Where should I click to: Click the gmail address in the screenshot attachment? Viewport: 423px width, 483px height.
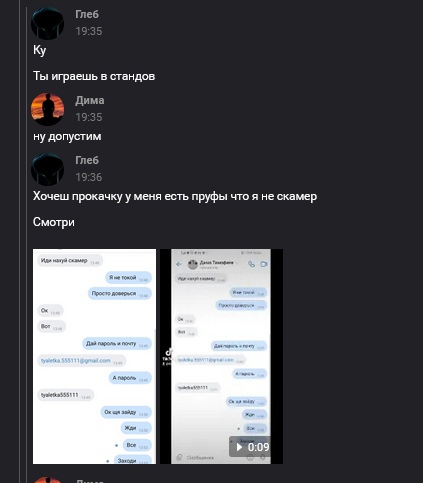[x=76, y=361]
